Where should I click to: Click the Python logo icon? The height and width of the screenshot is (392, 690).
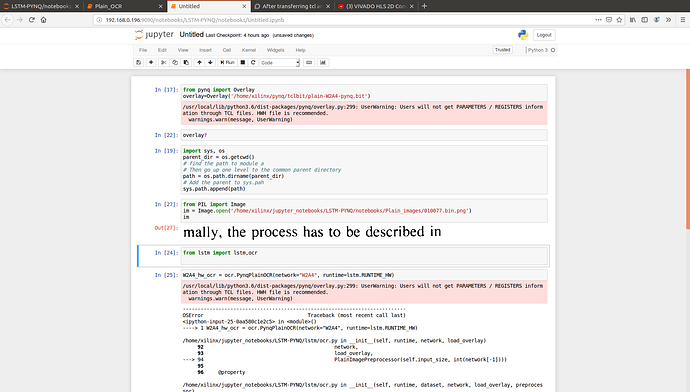coord(523,35)
